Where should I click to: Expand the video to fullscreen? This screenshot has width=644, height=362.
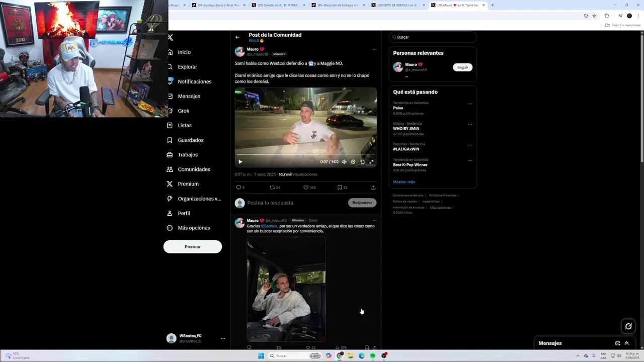(x=371, y=162)
